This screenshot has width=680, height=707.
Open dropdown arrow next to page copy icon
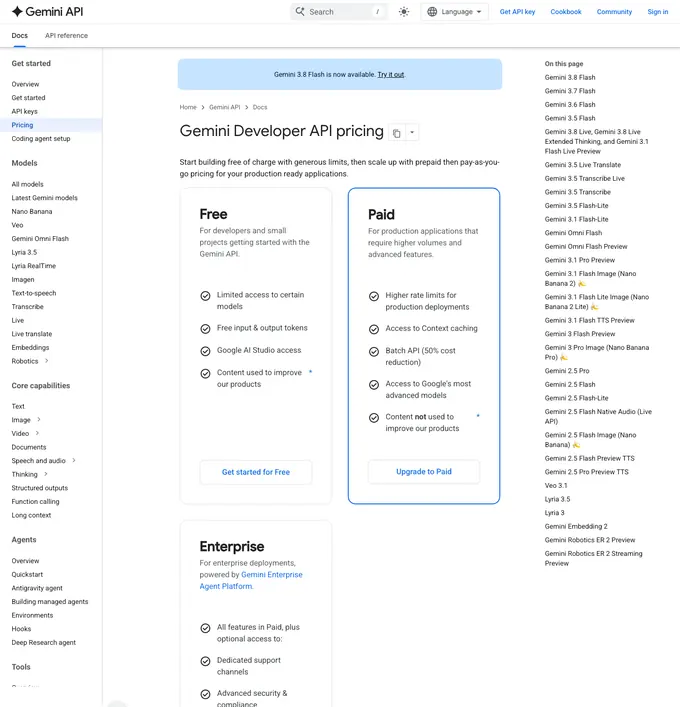click(412, 133)
